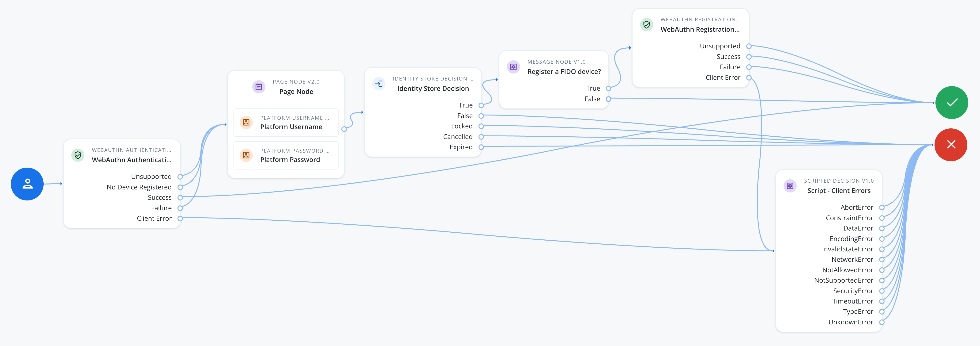Click the InvalidStateError outcome port
The image size is (980, 346).
point(882,249)
